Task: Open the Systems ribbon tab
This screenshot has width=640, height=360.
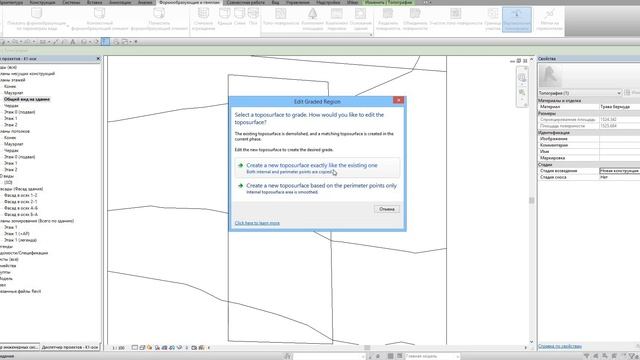Action: tap(71, 2)
